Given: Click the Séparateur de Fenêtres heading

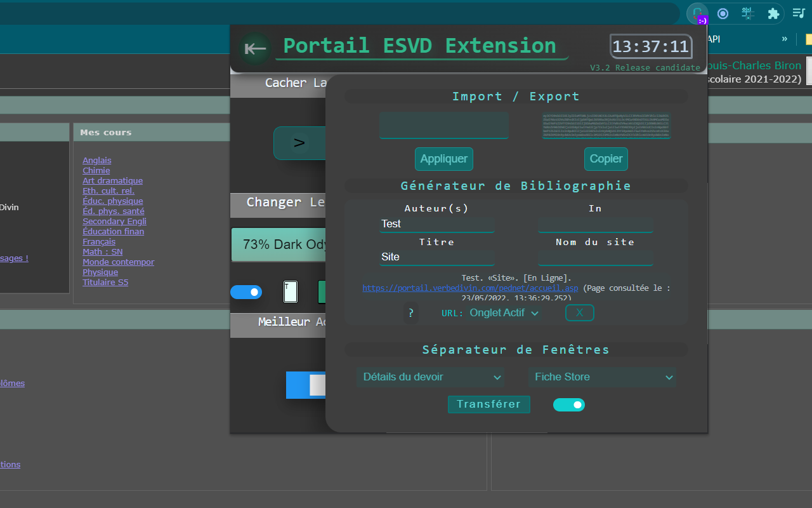Looking at the screenshot, I should [x=516, y=350].
